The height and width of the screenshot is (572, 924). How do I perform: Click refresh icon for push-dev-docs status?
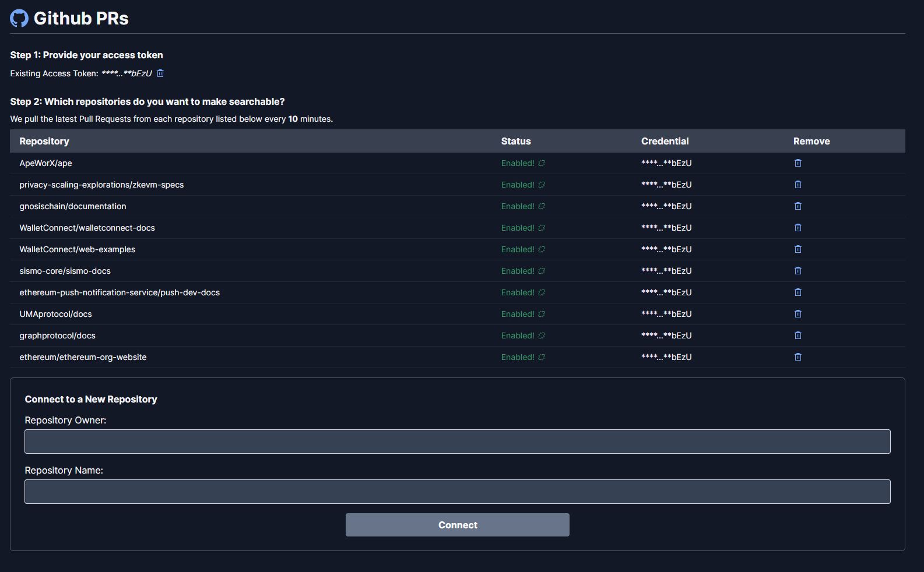pos(542,292)
